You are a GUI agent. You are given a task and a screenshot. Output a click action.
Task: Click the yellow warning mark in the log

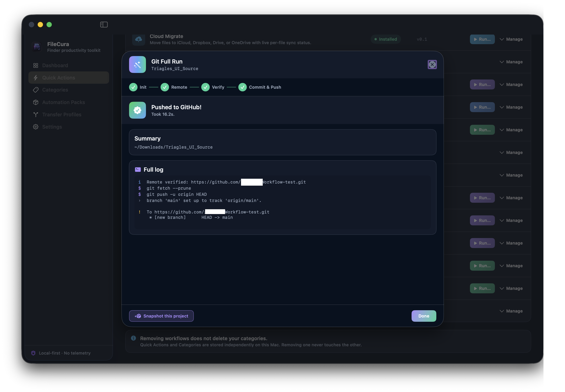[x=140, y=212]
